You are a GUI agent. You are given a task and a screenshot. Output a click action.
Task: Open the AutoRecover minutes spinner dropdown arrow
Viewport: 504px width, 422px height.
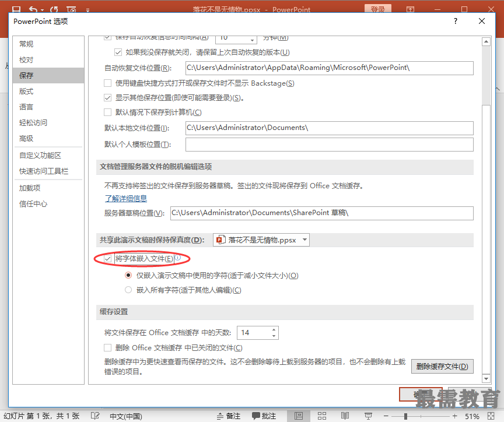(253, 40)
